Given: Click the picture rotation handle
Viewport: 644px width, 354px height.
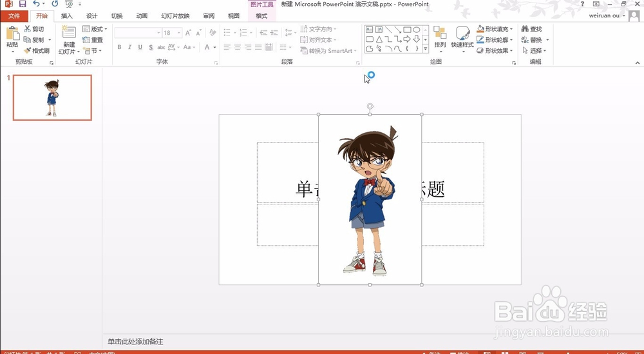Looking at the screenshot, I should (x=370, y=106).
